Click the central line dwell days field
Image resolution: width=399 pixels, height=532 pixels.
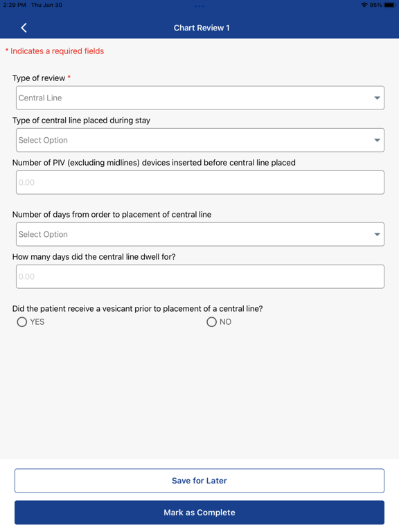[200, 277]
